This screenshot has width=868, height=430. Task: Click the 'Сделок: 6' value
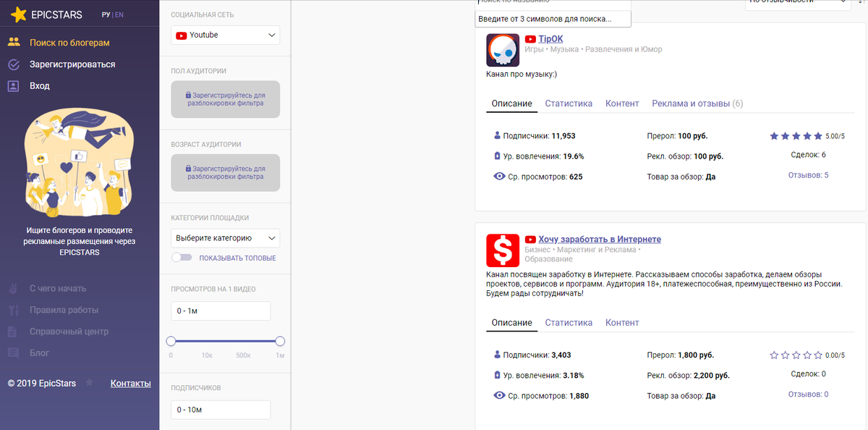(808, 155)
